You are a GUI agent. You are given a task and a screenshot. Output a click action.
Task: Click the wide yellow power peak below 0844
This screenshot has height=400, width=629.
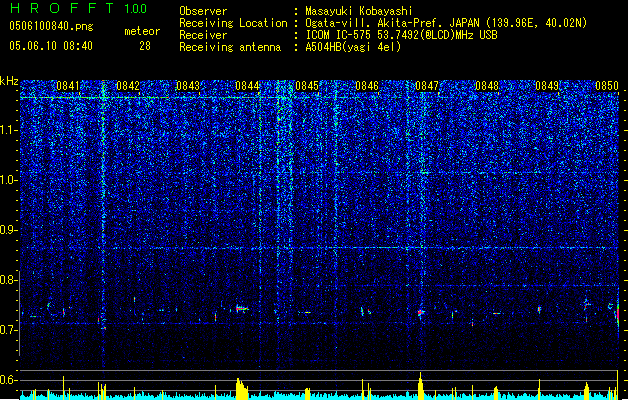[x=241, y=389]
